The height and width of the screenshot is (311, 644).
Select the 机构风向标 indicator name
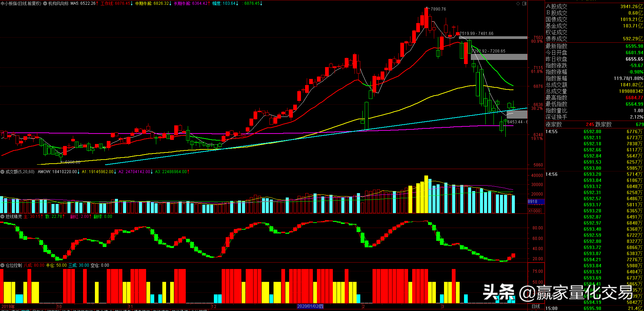pos(58,3)
